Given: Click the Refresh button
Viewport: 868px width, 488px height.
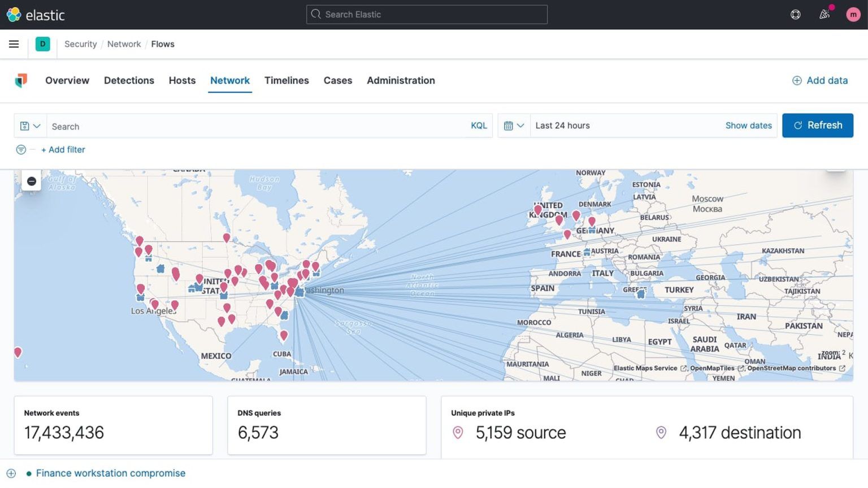Looking at the screenshot, I should 818,125.
